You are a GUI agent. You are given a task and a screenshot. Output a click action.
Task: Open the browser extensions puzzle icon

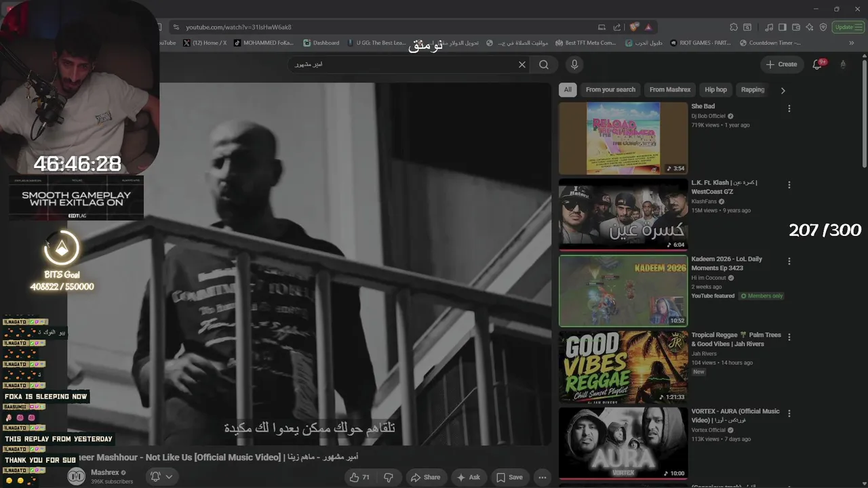coord(734,27)
